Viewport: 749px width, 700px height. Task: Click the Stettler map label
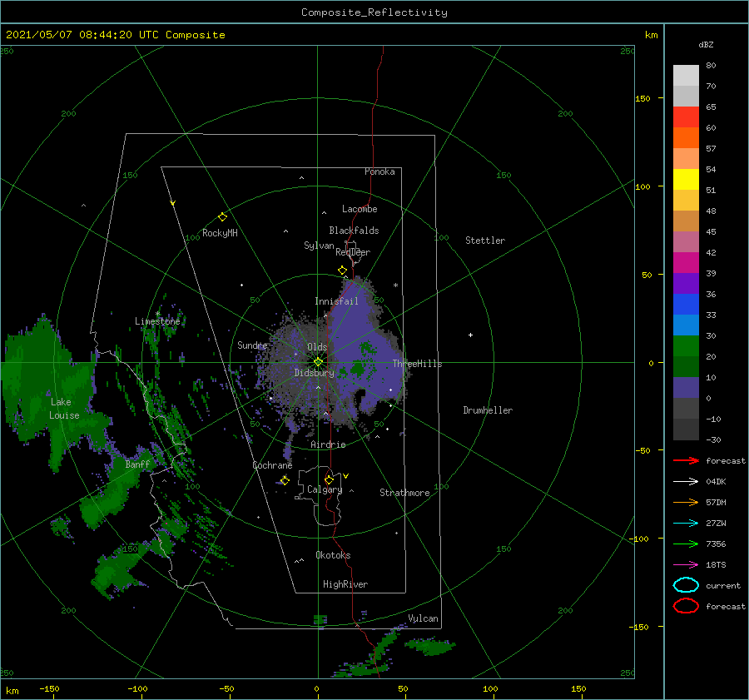coord(485,241)
